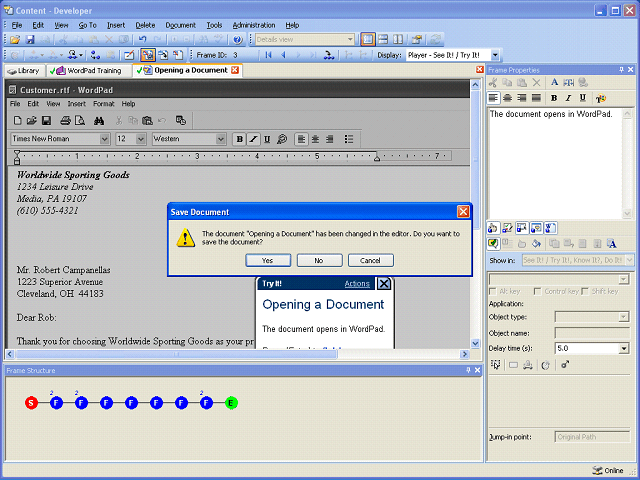The width and height of the screenshot is (640, 480).
Task: Select the red Start frame node
Action: coord(31,403)
